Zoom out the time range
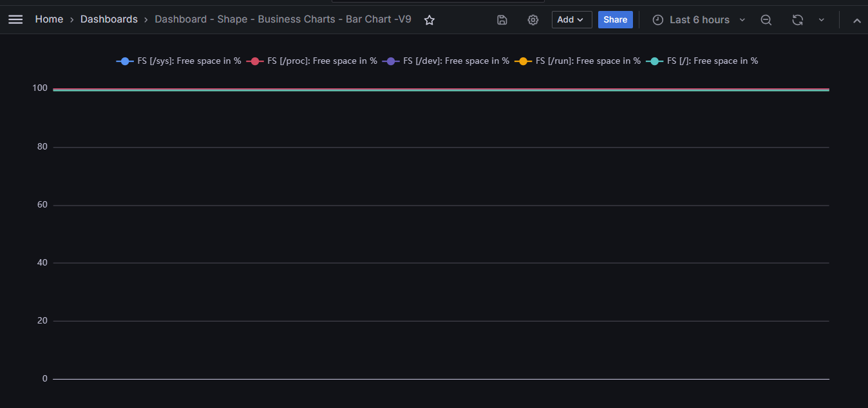Viewport: 868px width, 408px height. pos(766,20)
